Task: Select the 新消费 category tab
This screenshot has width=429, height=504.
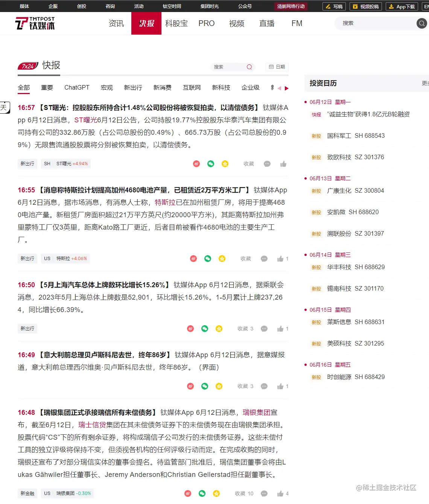Action: tap(163, 87)
